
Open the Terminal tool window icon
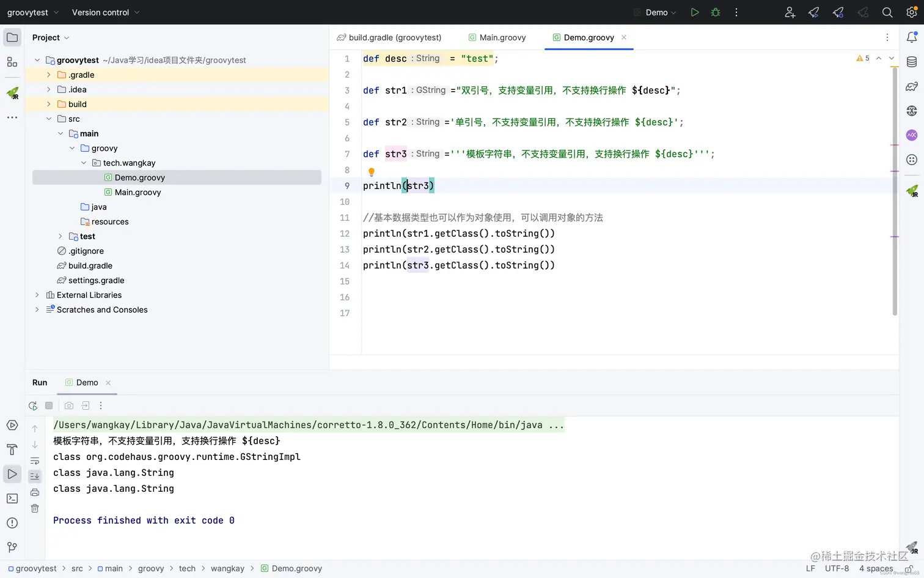click(12, 498)
